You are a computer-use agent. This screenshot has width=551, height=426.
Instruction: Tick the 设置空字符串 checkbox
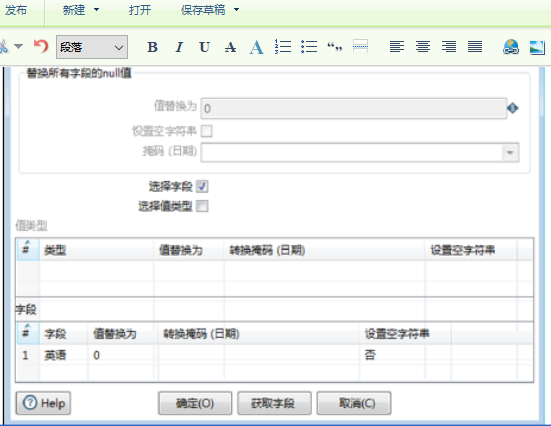pos(206,131)
